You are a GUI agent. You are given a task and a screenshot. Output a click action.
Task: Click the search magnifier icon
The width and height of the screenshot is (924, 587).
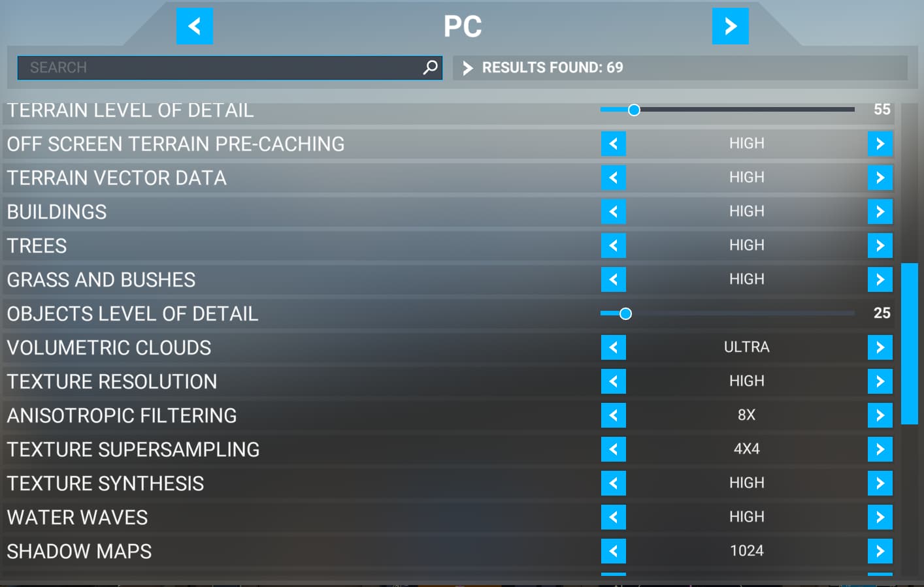pyautogui.click(x=430, y=67)
